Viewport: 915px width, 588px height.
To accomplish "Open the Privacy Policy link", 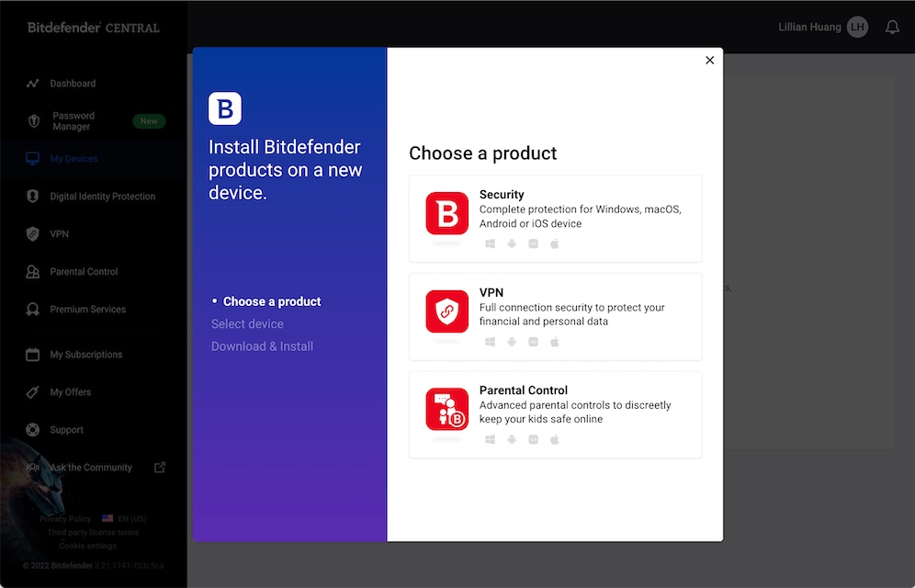I will point(65,518).
